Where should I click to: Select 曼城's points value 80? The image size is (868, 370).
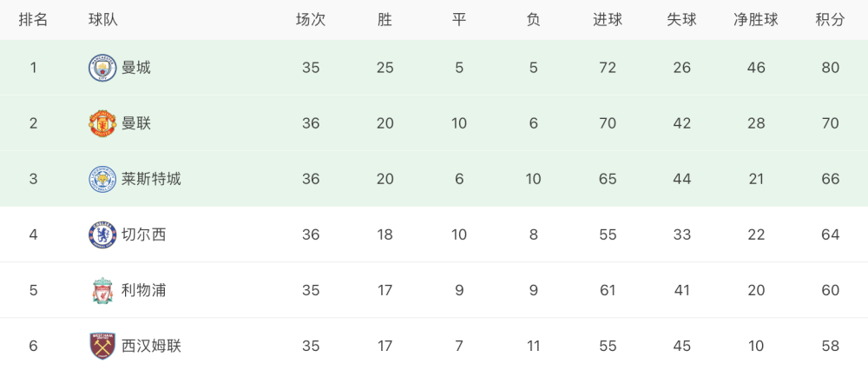(831, 68)
